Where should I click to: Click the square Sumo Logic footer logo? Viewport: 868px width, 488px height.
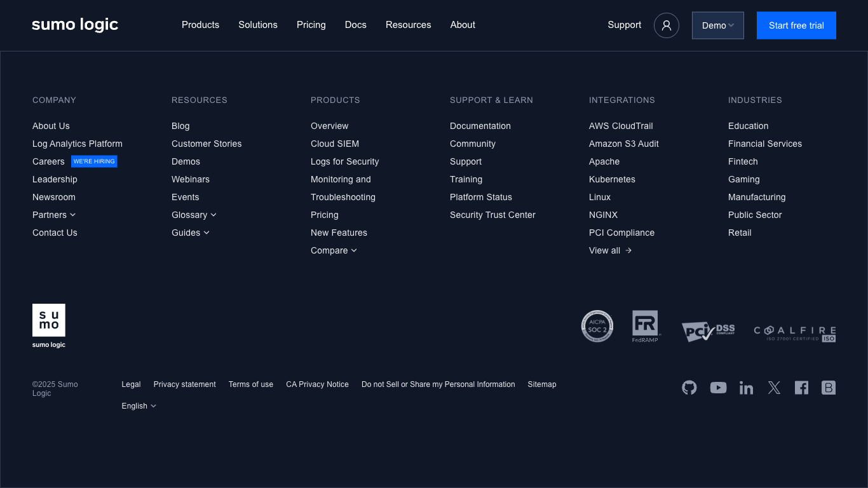coord(49,326)
